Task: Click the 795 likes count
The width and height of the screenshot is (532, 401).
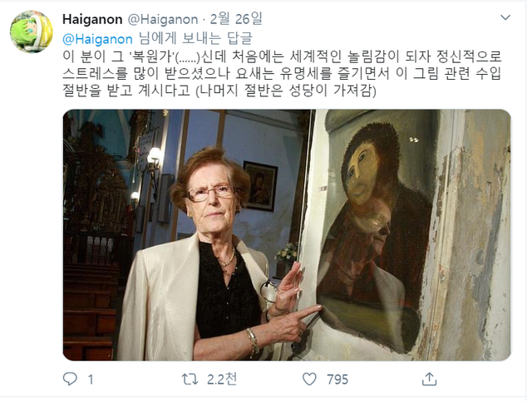Action: tap(337, 379)
